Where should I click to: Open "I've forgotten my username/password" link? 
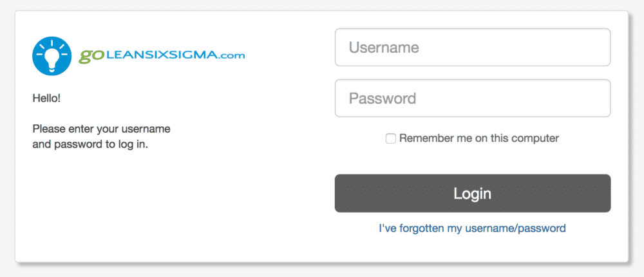coord(472,228)
